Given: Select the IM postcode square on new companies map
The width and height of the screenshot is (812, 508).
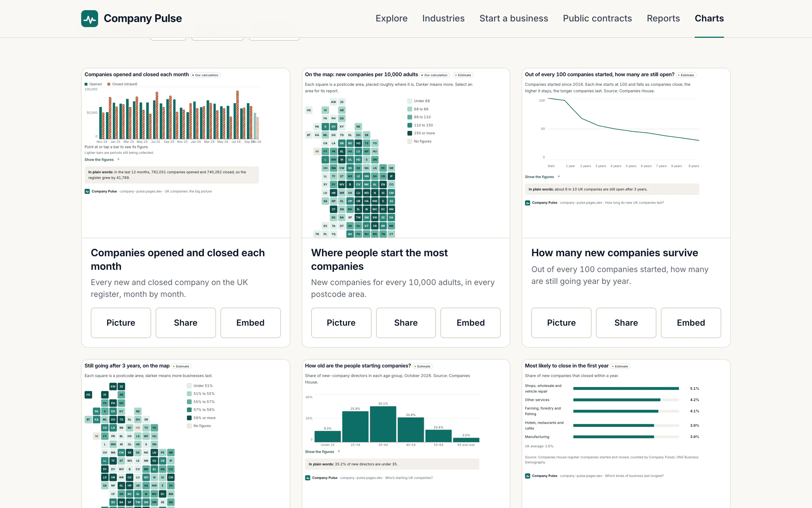Looking at the screenshot, I should (x=317, y=151).
